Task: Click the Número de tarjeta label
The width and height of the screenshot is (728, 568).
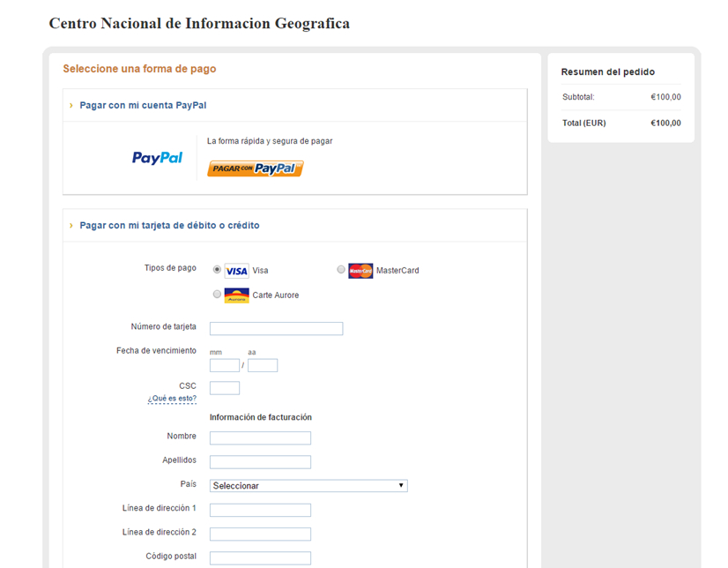Action: pyautogui.click(x=163, y=326)
